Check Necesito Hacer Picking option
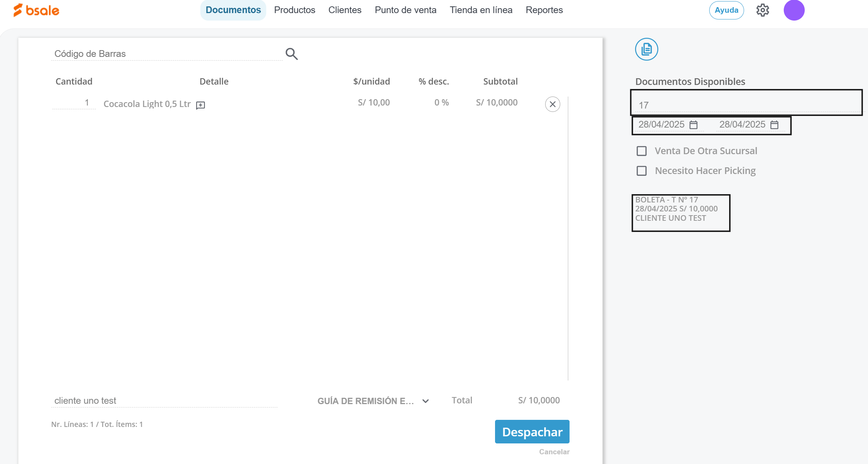868x464 pixels. pyautogui.click(x=641, y=171)
